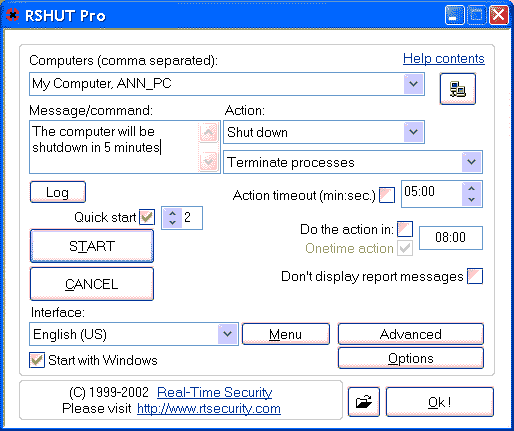Viewport: 514px width, 431px height.
Task: Follow the Real-Time Security link
Action: click(215, 392)
